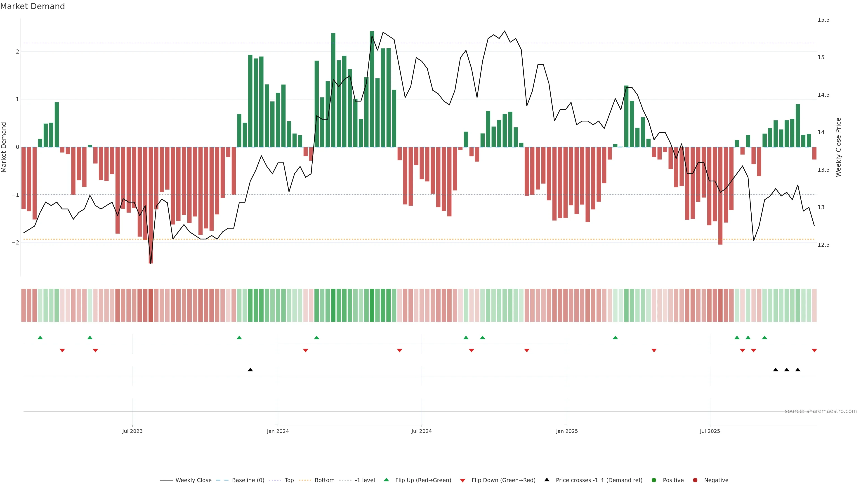Screen dimensions: 868x488
Task: Click the last red flip-down marker at far right
Action: pyautogui.click(x=814, y=351)
